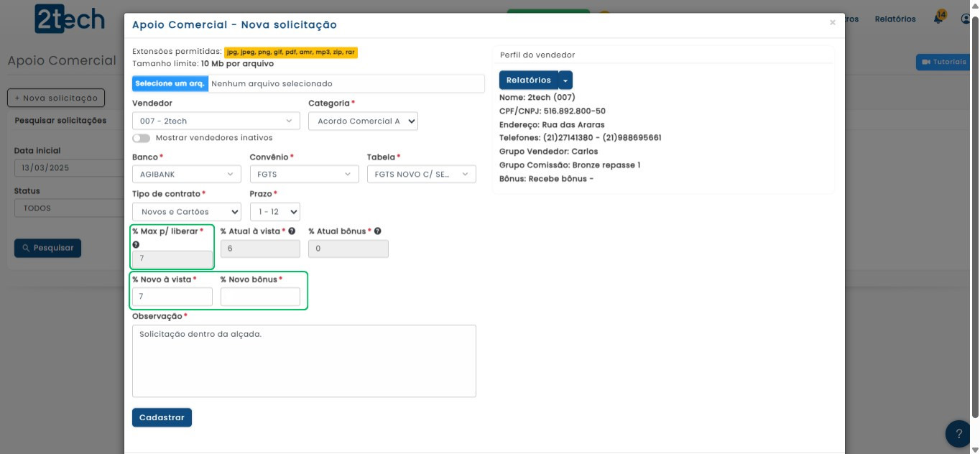The width and height of the screenshot is (980, 454).
Task: Click the Selecione um arq. file button
Action: (x=170, y=84)
